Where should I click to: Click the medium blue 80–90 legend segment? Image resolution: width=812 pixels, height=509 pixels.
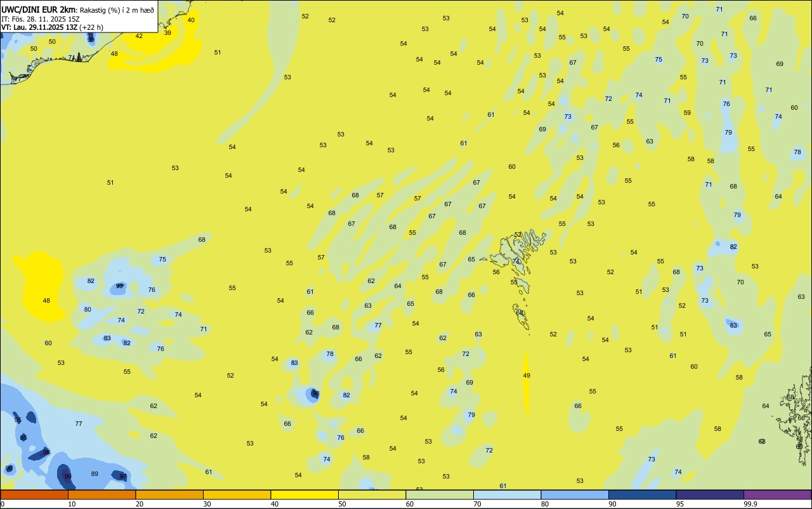(x=575, y=494)
